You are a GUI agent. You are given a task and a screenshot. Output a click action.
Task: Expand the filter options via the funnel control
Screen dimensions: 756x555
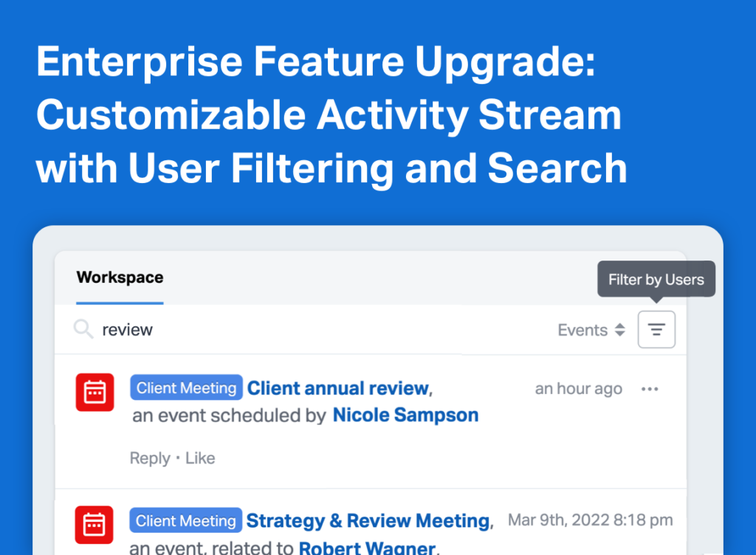tap(656, 329)
